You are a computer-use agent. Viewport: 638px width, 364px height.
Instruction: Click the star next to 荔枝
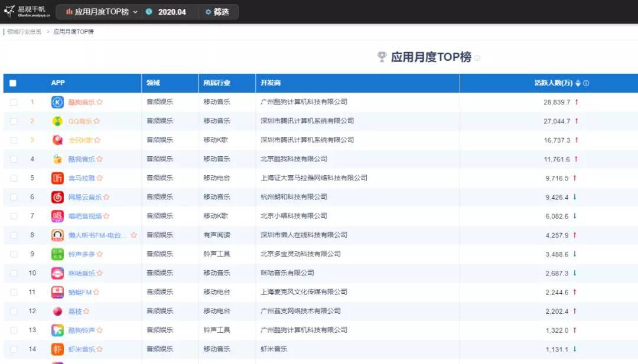[x=86, y=311]
